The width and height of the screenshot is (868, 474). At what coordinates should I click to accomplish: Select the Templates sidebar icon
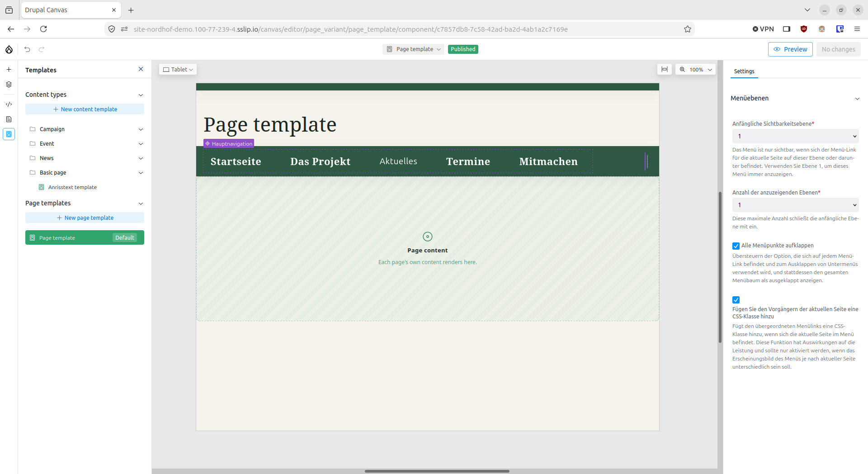click(9, 134)
